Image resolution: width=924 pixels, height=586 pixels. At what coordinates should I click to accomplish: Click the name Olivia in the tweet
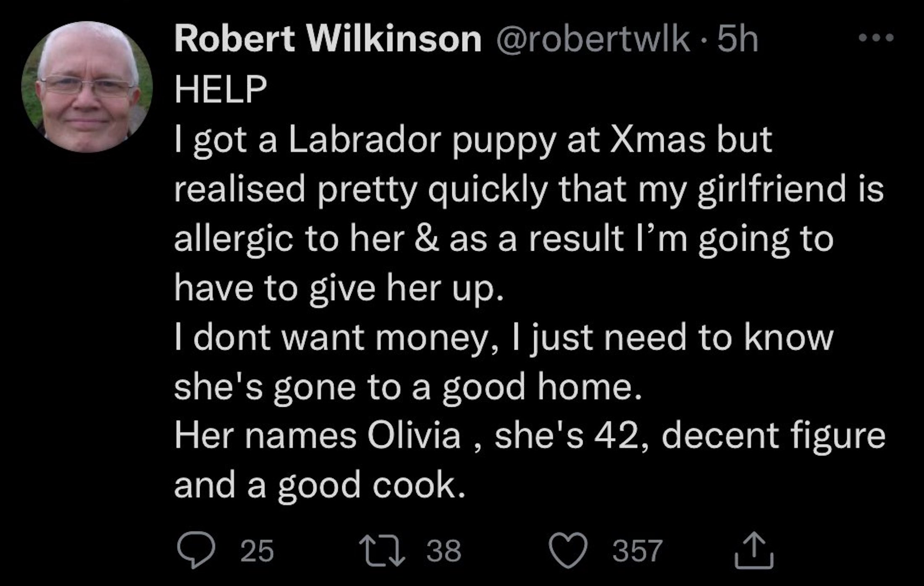[414, 435]
